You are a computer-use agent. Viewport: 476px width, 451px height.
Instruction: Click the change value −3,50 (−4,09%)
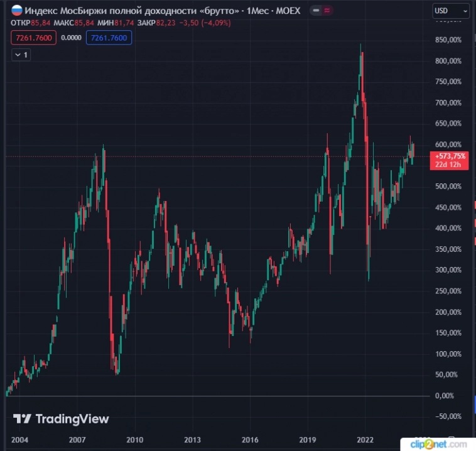205,23
